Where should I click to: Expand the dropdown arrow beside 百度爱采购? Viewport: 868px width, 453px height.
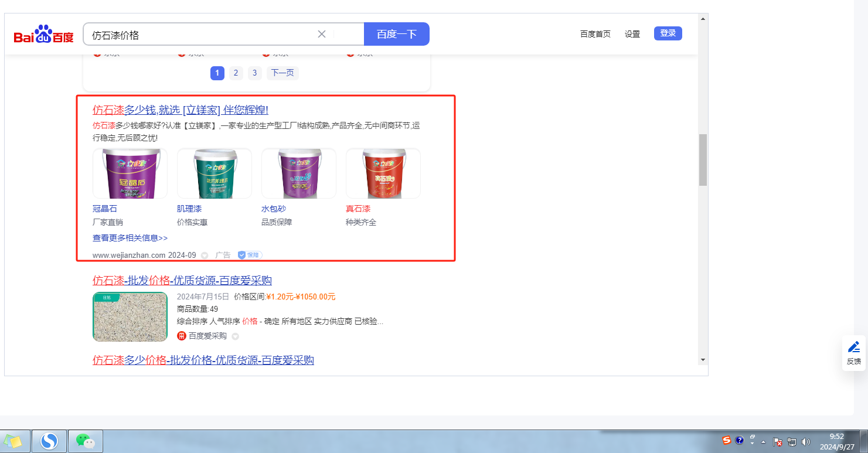[235, 336]
